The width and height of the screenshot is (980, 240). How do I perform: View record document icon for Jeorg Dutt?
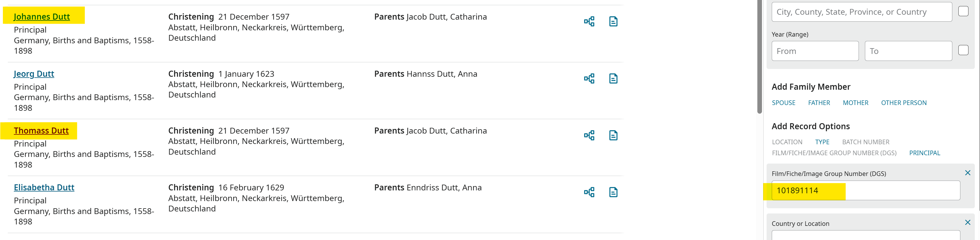613,79
